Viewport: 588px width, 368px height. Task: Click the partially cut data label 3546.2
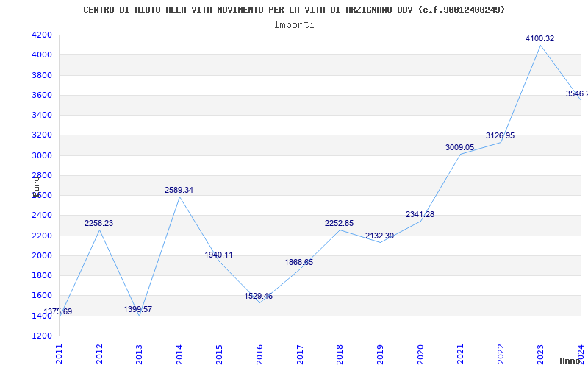click(x=577, y=93)
